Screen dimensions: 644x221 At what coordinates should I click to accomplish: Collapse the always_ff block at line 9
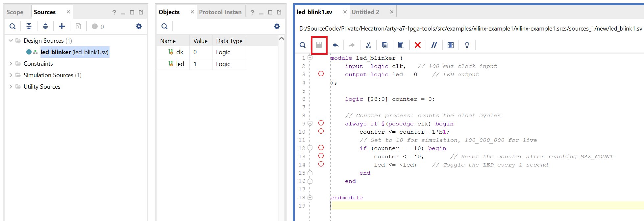[x=310, y=123]
